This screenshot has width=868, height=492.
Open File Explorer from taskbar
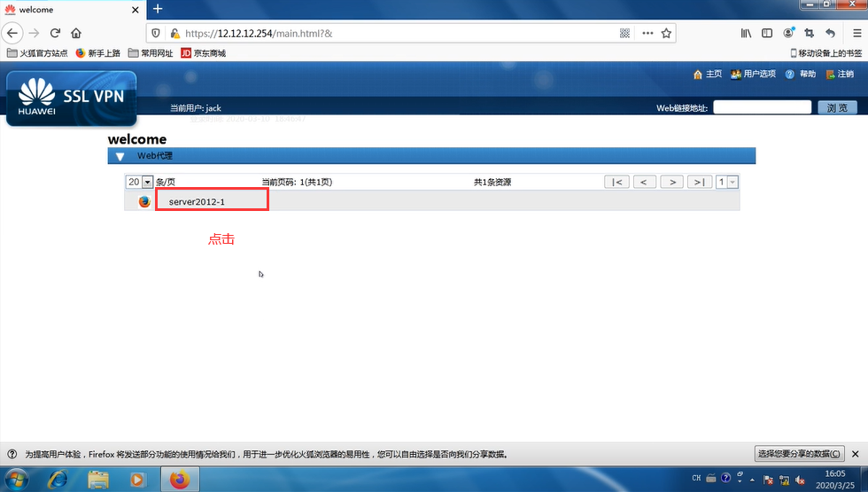[x=98, y=480]
